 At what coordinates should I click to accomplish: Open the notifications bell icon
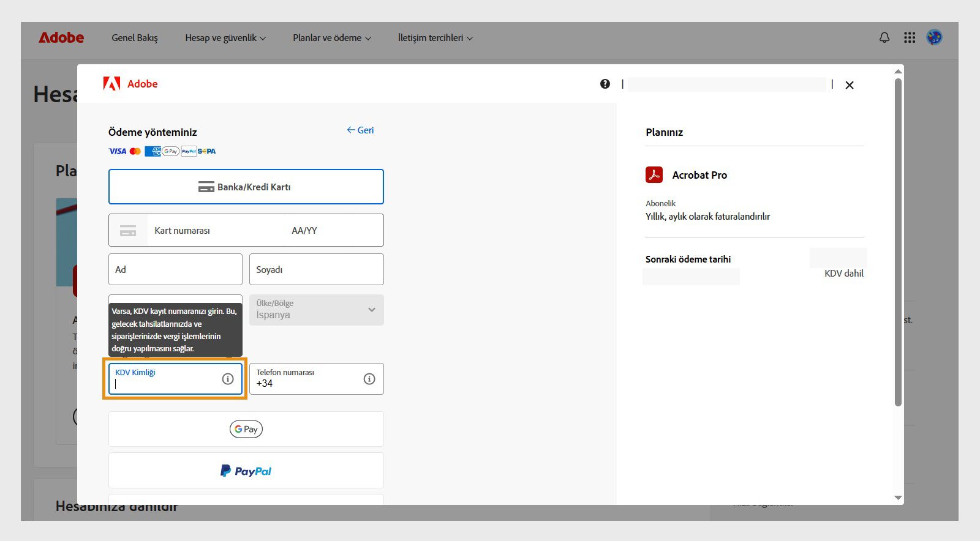pos(884,38)
